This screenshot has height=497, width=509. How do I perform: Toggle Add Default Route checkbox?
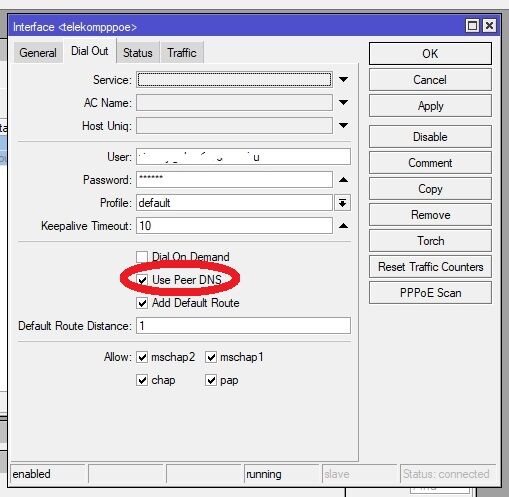tap(142, 303)
